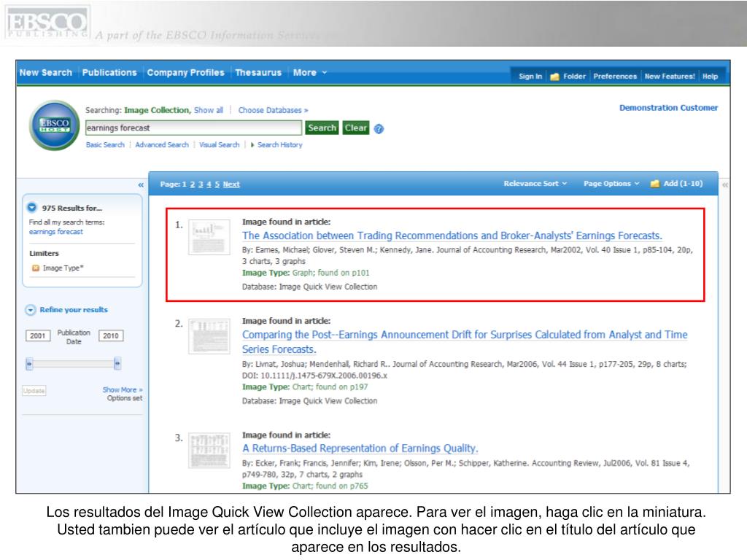Click the earnings forecast search terms link
The image size is (747, 560).
click(55, 232)
